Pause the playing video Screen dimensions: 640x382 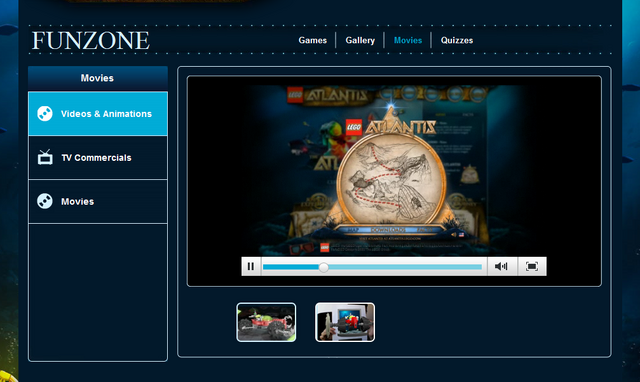pyautogui.click(x=251, y=267)
